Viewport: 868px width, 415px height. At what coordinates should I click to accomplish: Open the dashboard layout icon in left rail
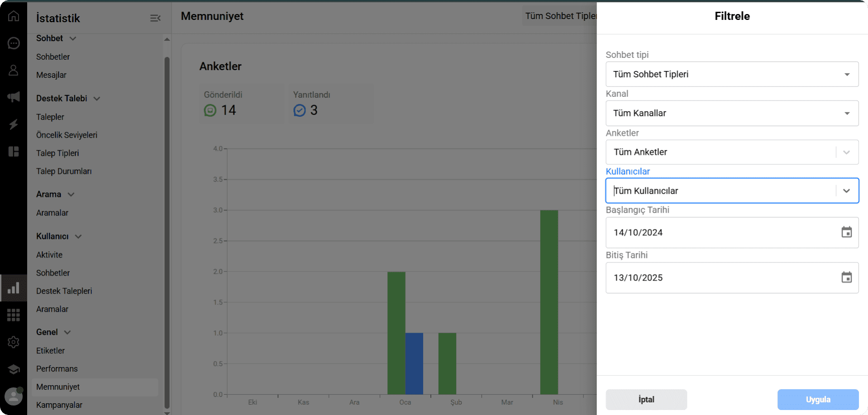14,151
